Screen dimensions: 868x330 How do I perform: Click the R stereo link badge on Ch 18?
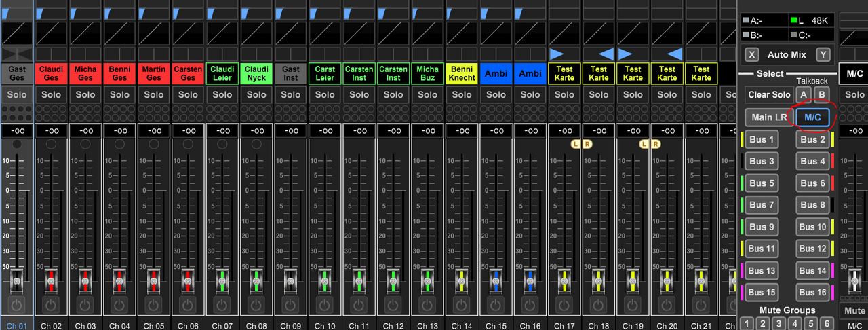coord(587,144)
